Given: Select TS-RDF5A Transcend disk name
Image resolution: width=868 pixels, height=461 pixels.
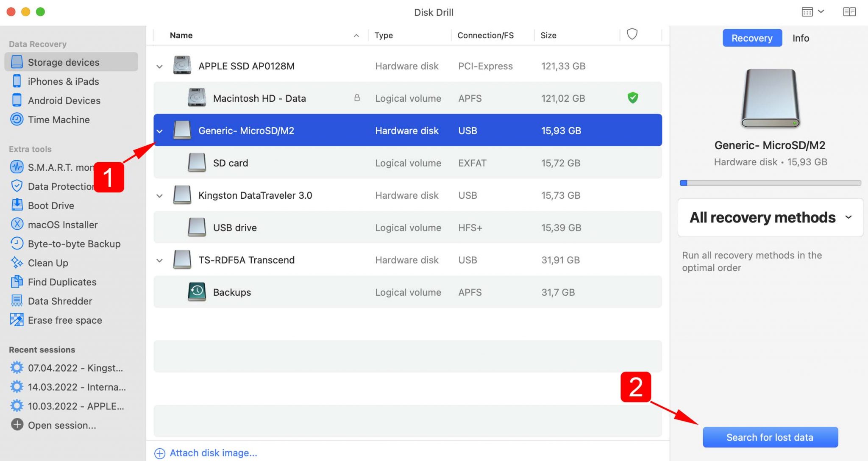Looking at the screenshot, I should [246, 260].
